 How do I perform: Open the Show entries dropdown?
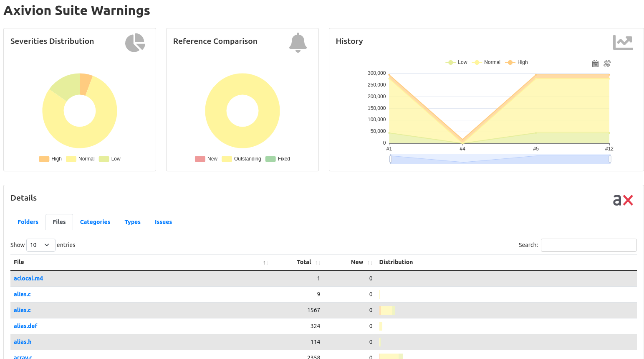[41, 245]
